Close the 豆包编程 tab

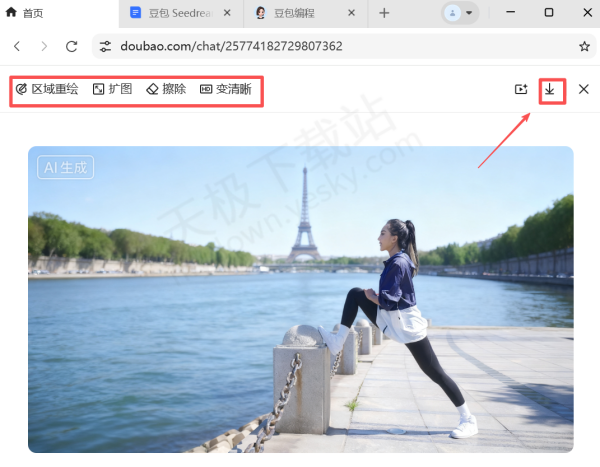click(350, 13)
